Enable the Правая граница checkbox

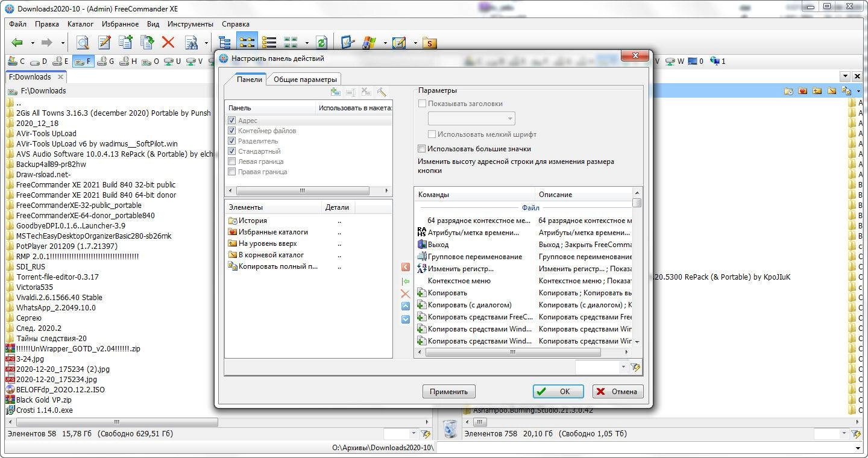pyautogui.click(x=232, y=172)
